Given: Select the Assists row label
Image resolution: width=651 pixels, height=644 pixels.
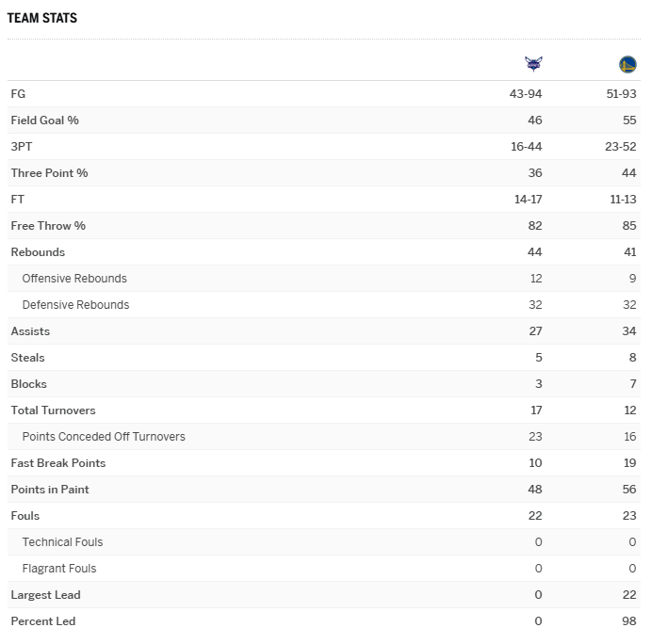Looking at the screenshot, I should [30, 331].
